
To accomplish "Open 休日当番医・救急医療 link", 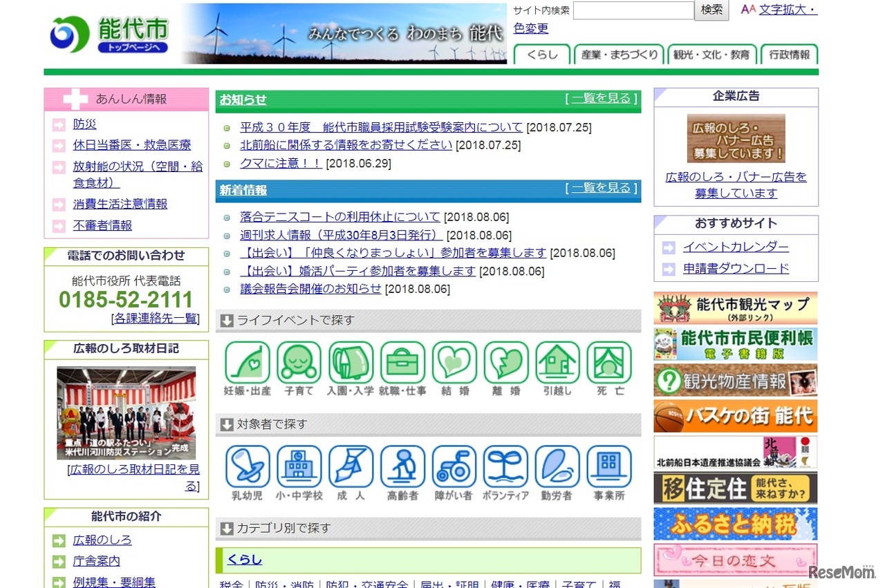I will point(132,145).
